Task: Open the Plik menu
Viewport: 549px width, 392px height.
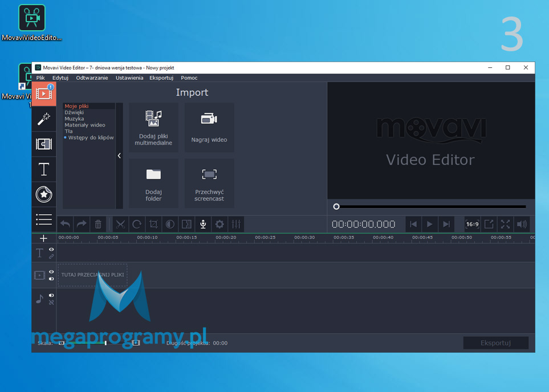Action: 40,77
